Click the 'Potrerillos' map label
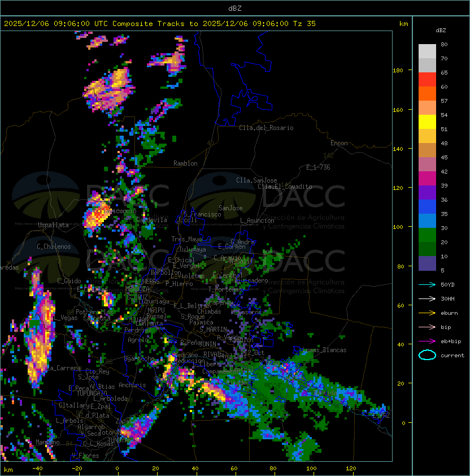 point(94,312)
